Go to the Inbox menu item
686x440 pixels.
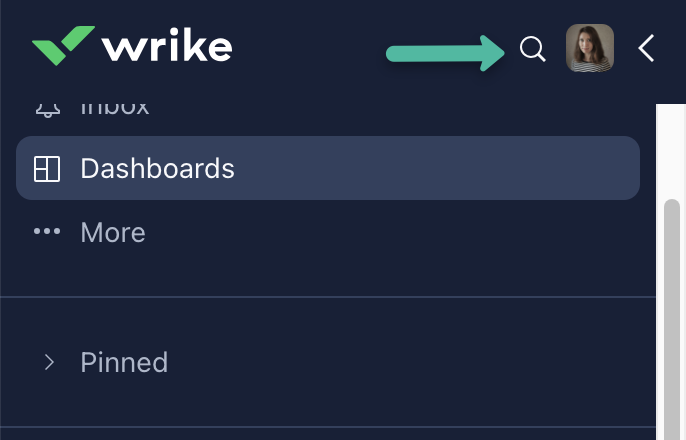tap(114, 106)
